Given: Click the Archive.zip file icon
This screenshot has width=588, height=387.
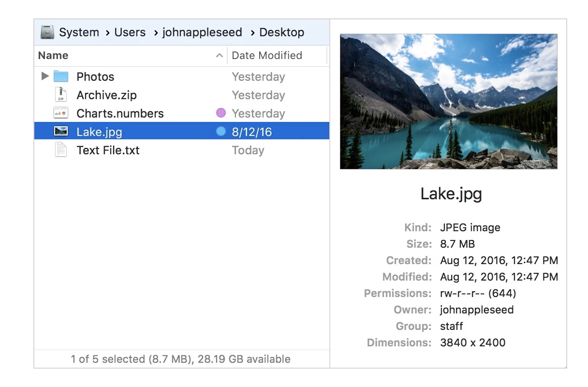Looking at the screenshot, I should (x=61, y=95).
